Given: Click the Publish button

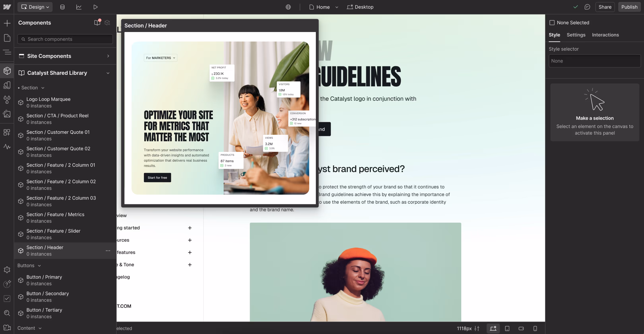Looking at the screenshot, I should coord(629,7).
